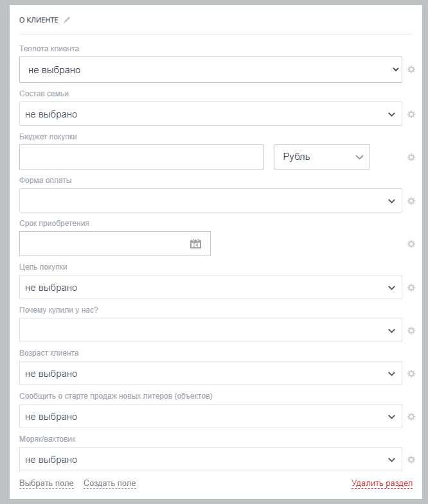Click the red Удалить раздел link

tap(382, 483)
